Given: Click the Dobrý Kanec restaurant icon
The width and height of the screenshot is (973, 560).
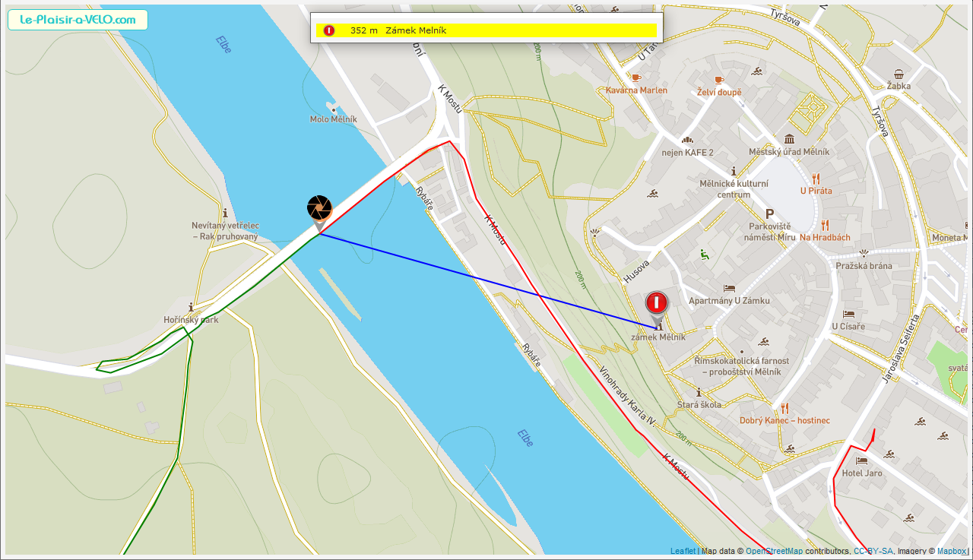Looking at the screenshot, I should click(x=784, y=408).
